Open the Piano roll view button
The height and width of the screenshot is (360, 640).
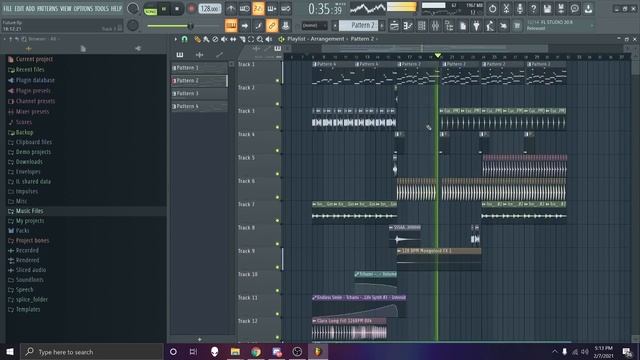408,26
